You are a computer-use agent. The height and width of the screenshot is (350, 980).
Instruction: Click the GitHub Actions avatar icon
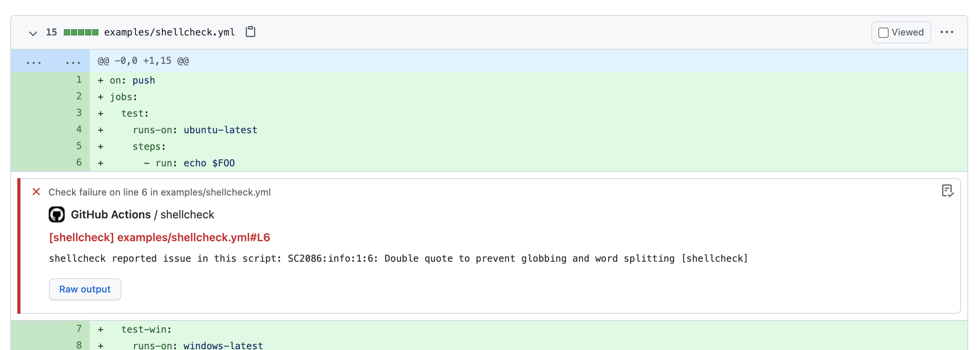click(57, 214)
